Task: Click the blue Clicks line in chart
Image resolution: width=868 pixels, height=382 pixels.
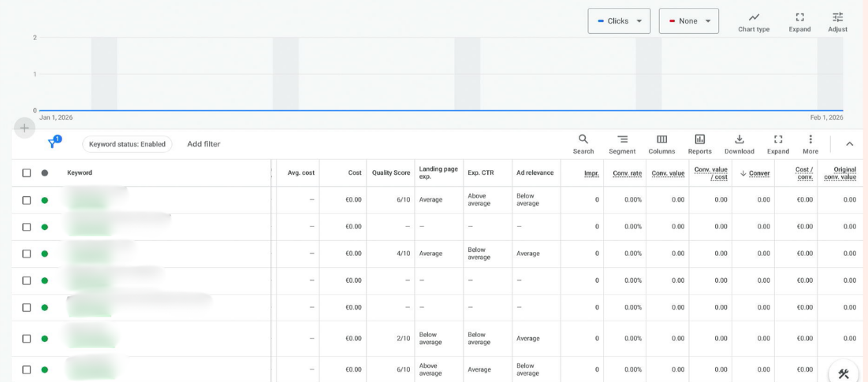Action: 441,110
